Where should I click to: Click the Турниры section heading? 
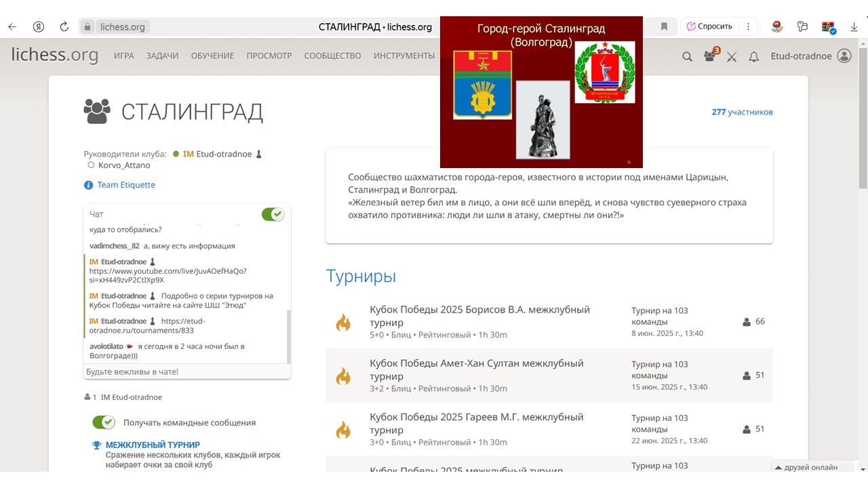click(x=361, y=277)
